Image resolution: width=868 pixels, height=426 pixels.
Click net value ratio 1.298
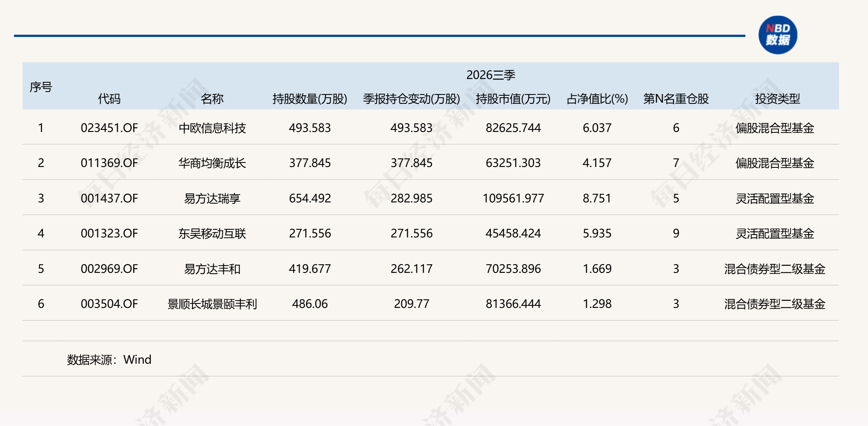pyautogui.click(x=597, y=304)
